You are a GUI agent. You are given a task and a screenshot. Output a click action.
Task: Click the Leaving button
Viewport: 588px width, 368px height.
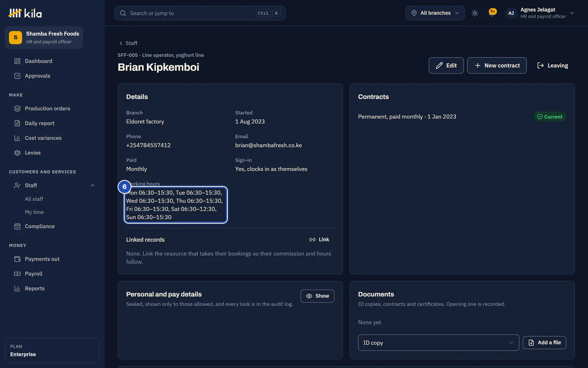(x=552, y=65)
